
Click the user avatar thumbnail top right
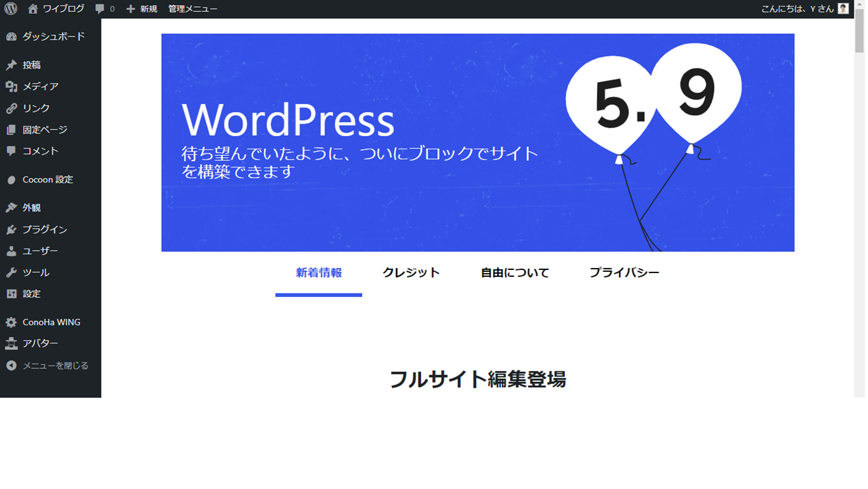[843, 9]
